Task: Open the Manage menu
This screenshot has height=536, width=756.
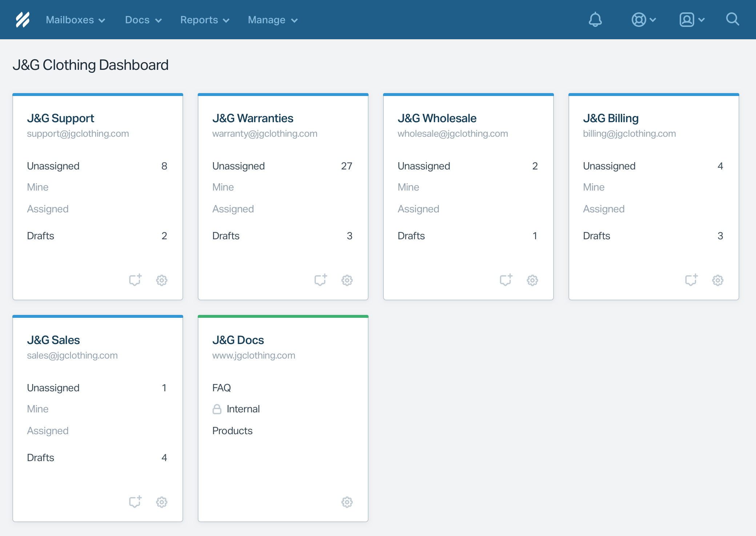Action: click(x=273, y=20)
